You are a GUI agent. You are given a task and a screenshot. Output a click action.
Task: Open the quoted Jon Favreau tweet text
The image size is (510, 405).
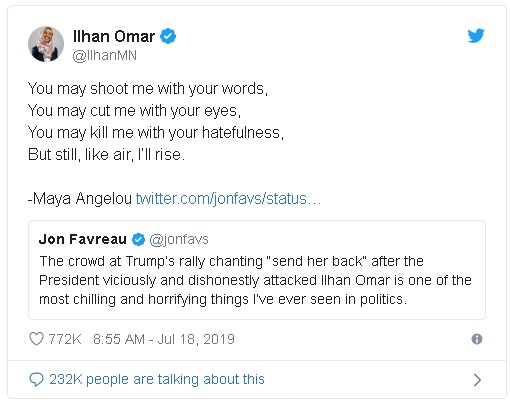(x=255, y=280)
